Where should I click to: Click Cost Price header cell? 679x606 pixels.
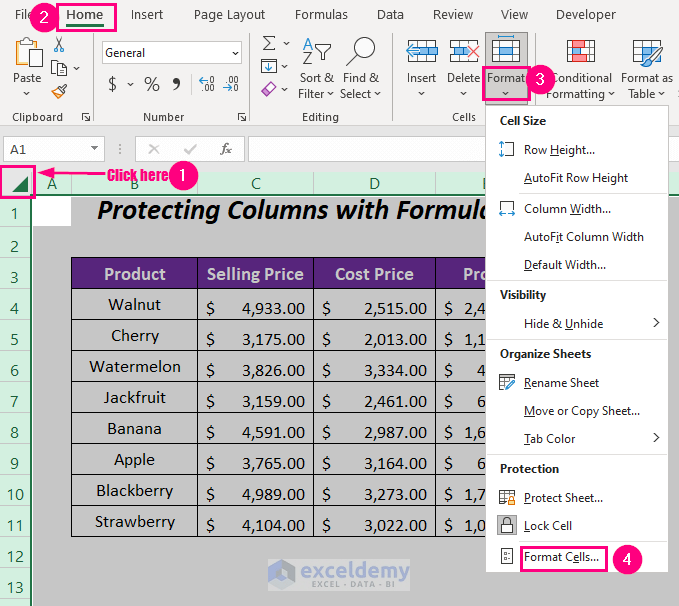click(x=375, y=274)
